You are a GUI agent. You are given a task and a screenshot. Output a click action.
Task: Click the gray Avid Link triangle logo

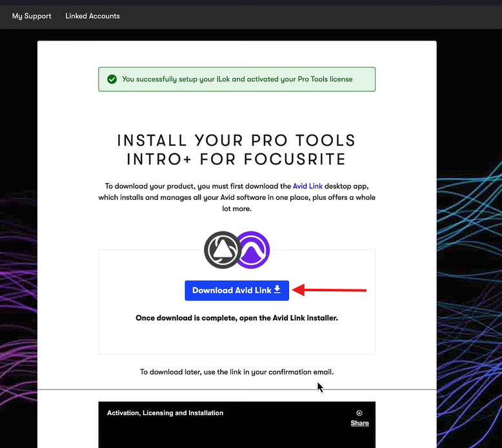pos(223,249)
